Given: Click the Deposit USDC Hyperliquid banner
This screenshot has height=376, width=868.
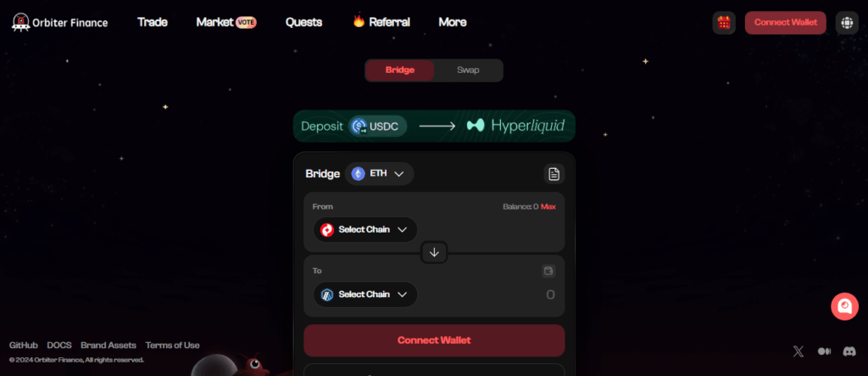Looking at the screenshot, I should coord(434,126).
